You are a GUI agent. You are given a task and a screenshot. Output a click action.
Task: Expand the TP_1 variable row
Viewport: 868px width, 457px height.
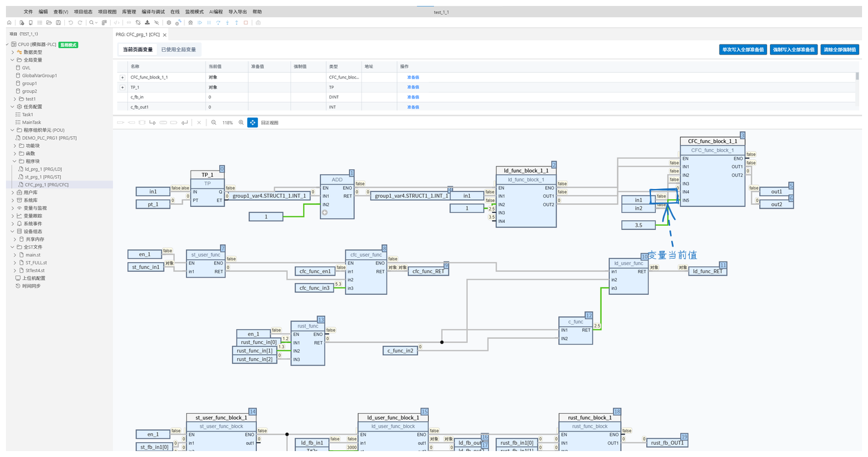coord(122,87)
